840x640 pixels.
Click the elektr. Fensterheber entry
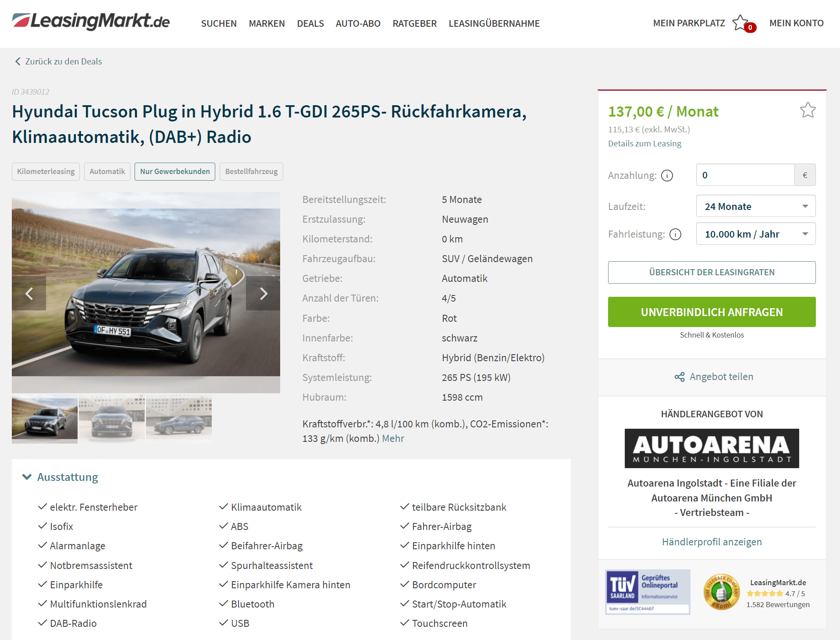coord(93,507)
